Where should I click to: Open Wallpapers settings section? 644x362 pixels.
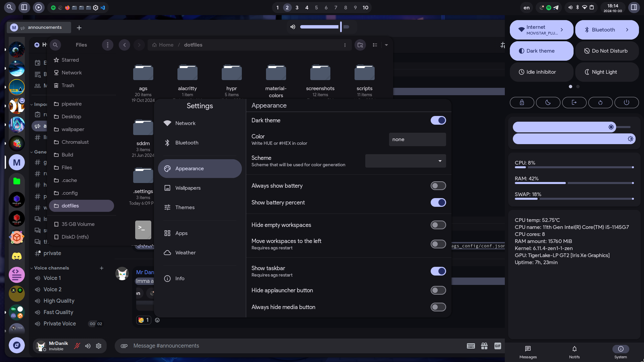point(188,188)
